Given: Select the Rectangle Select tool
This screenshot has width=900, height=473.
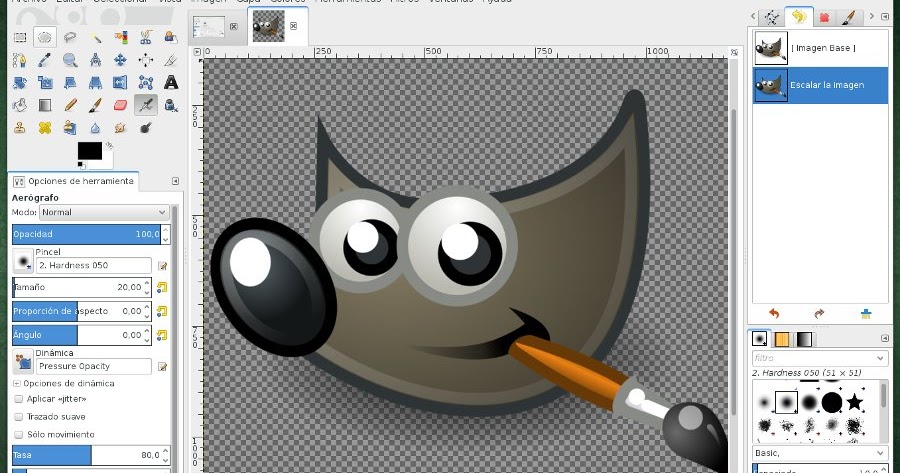Looking at the screenshot, I should [x=20, y=38].
